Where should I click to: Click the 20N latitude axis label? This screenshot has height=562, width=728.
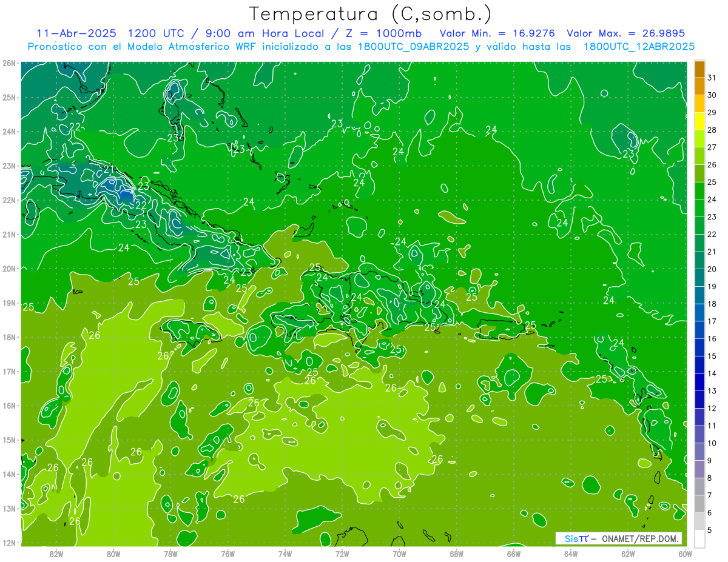click(x=8, y=269)
